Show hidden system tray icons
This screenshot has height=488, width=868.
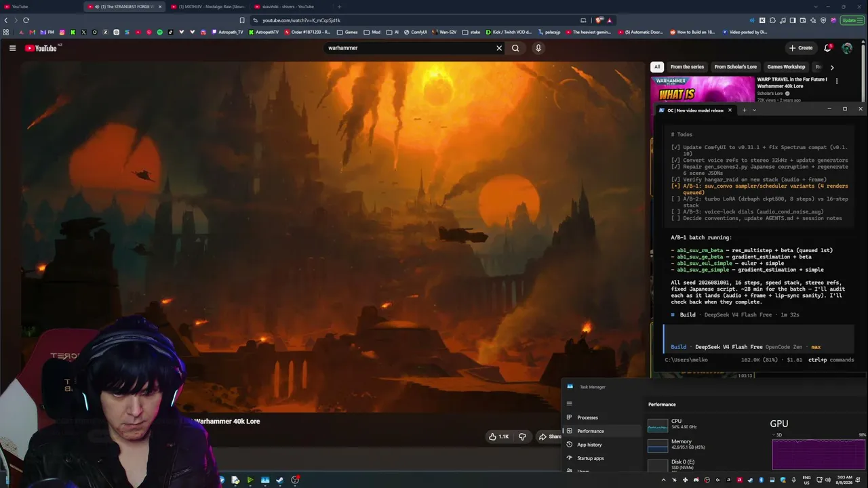tap(663, 480)
